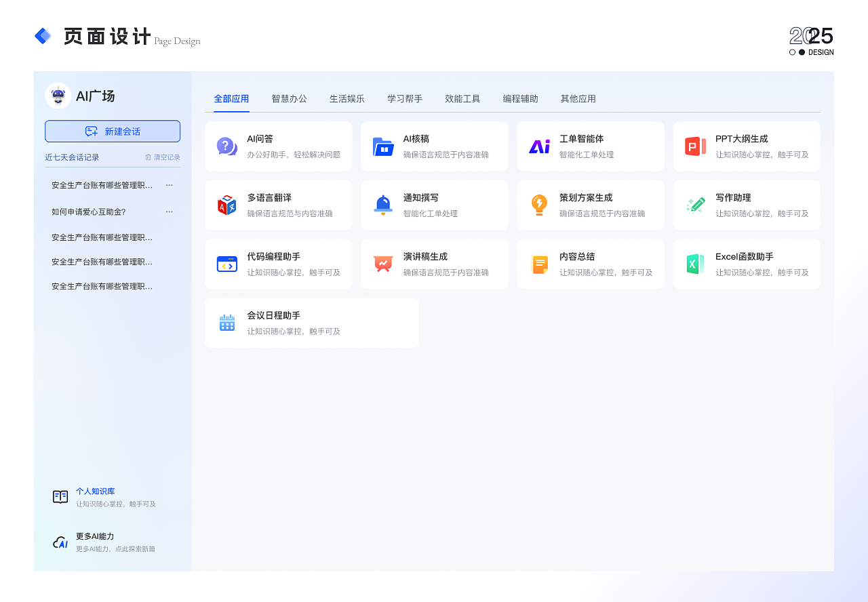
Task: Click the 通知撰写 card title
Action: click(420, 198)
